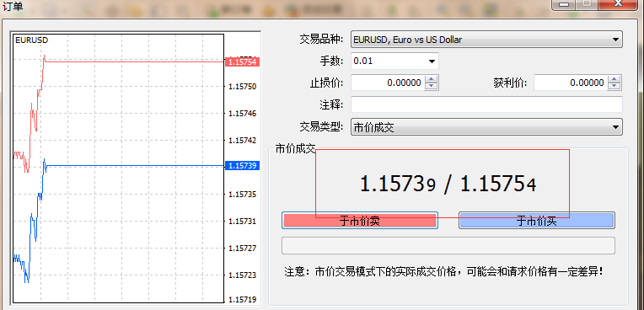Minimize the 订单 order window
644x310 pixels.
coord(563,4)
